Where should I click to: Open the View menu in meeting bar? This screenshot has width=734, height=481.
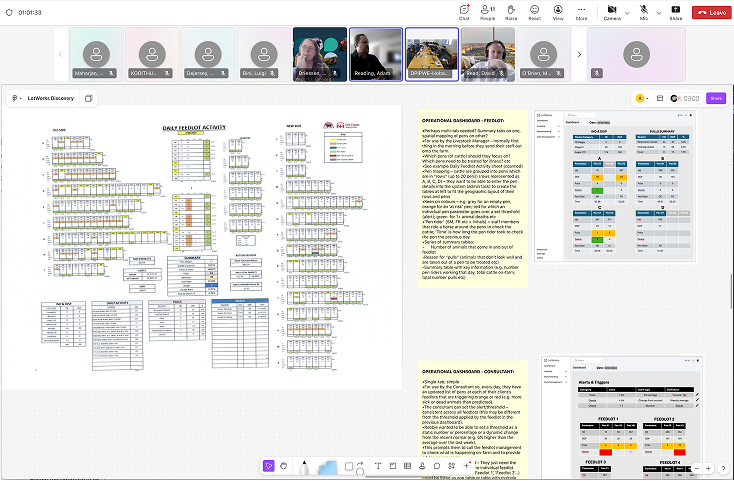coord(558,11)
